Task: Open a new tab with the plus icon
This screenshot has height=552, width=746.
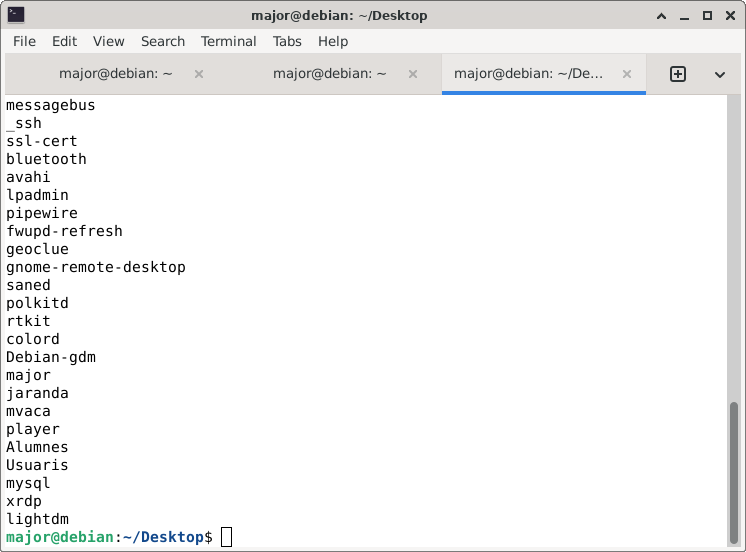Action: coord(677,74)
